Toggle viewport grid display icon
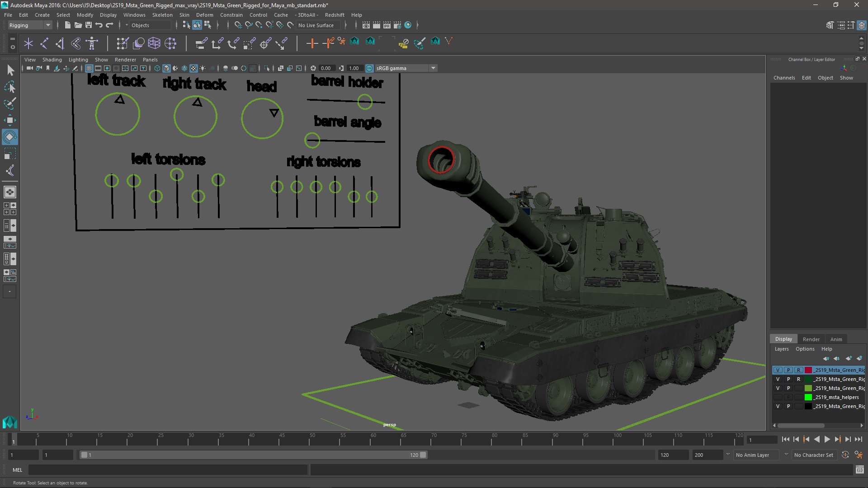The image size is (868, 488). pos(89,68)
